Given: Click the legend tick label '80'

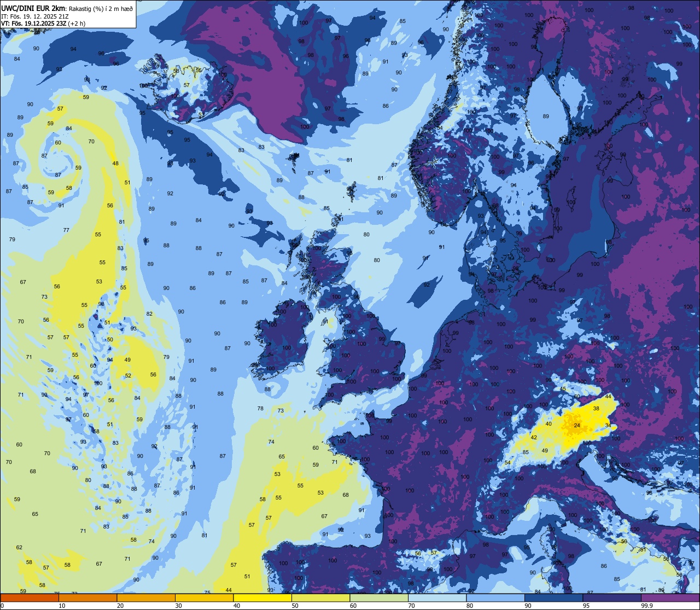Looking at the screenshot, I should (x=470, y=606).
